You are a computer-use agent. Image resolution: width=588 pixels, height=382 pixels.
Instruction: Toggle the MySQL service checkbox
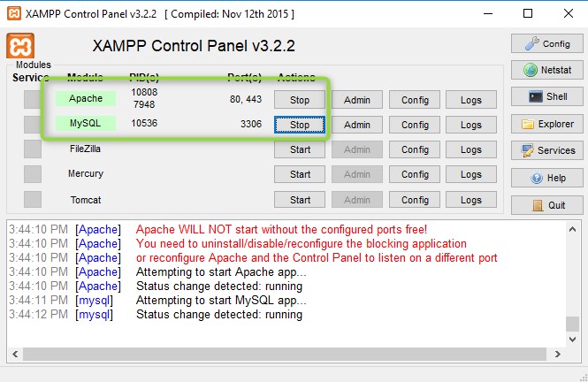pos(33,124)
